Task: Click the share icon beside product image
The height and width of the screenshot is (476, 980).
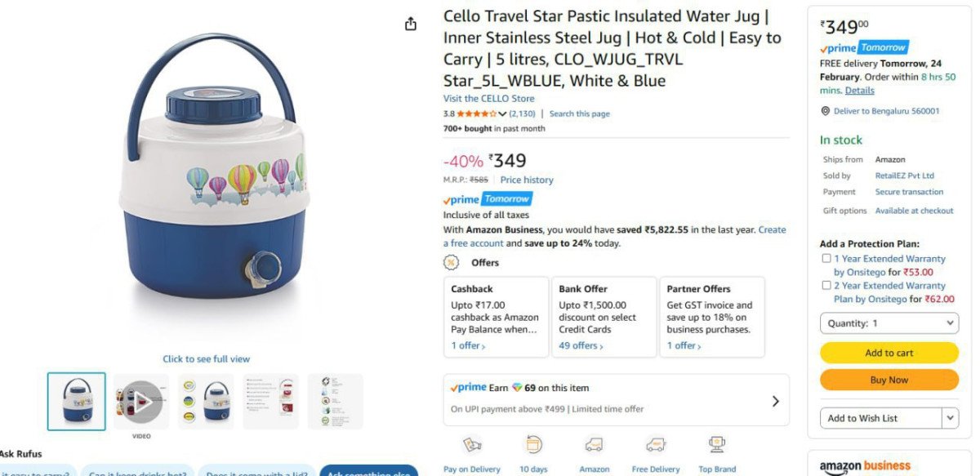Action: click(x=411, y=24)
